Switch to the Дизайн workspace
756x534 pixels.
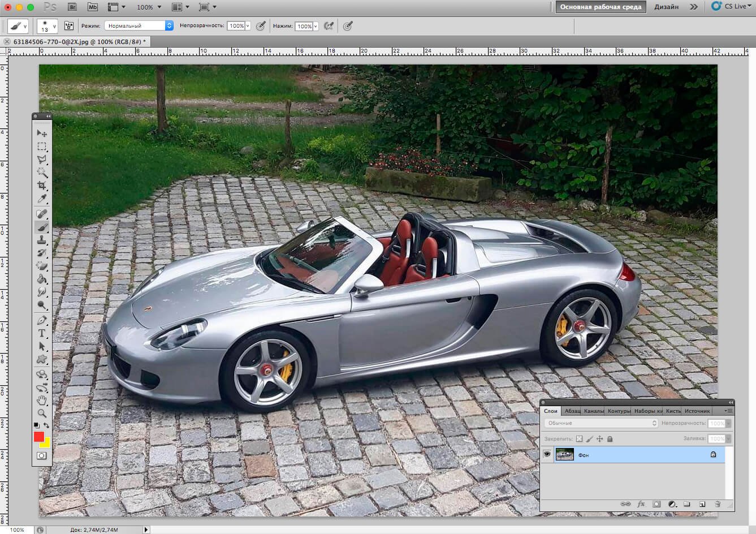click(x=666, y=7)
